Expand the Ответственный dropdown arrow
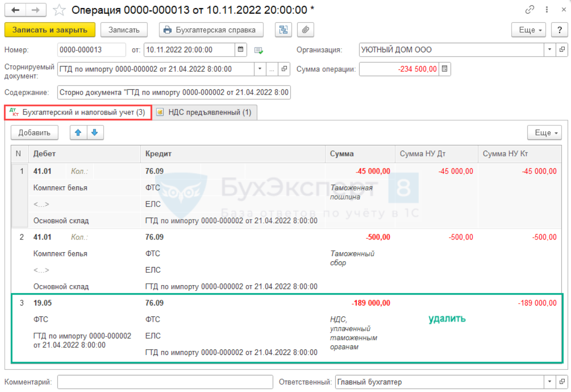571x392 pixels. (550, 382)
